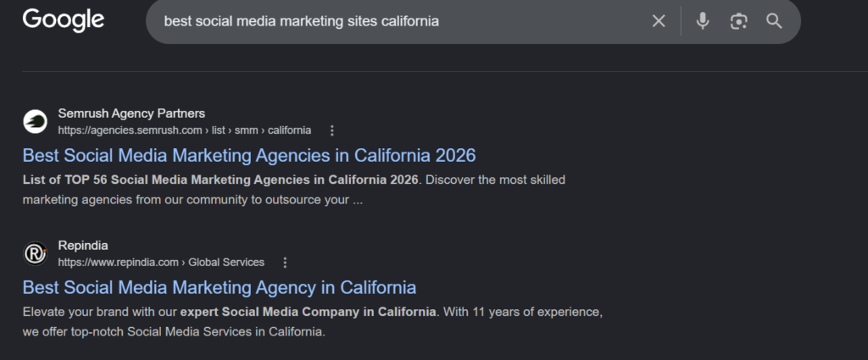Screen dimensions: 868x360
Task: Open search by image camera icon
Action: 738,21
